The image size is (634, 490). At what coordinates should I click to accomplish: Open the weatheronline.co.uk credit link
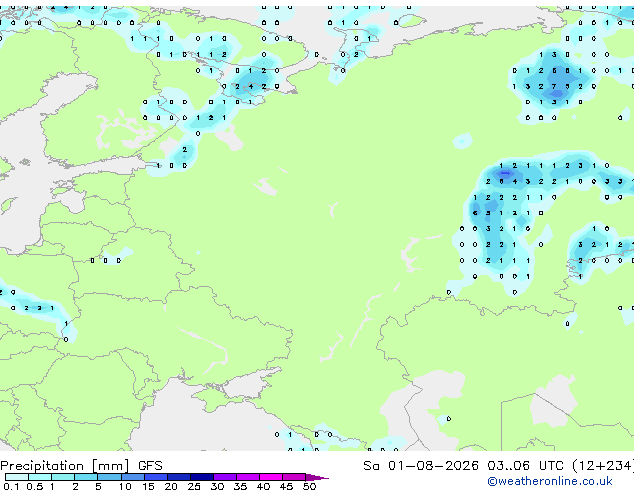coord(550,481)
